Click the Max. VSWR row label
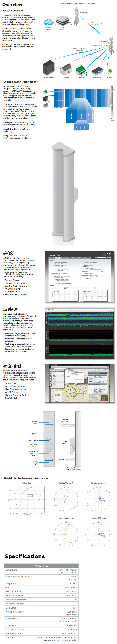Screen dimensions: 117x644 11,608
